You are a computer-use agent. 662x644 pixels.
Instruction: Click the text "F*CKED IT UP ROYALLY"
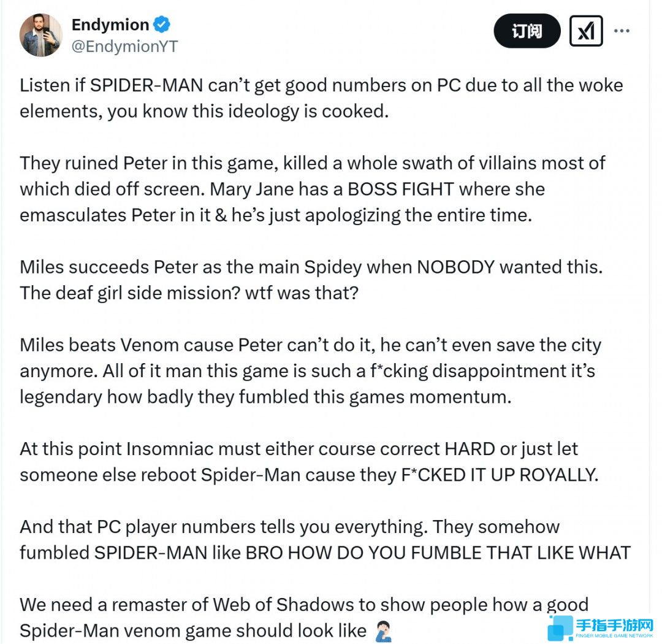pyautogui.click(x=497, y=475)
